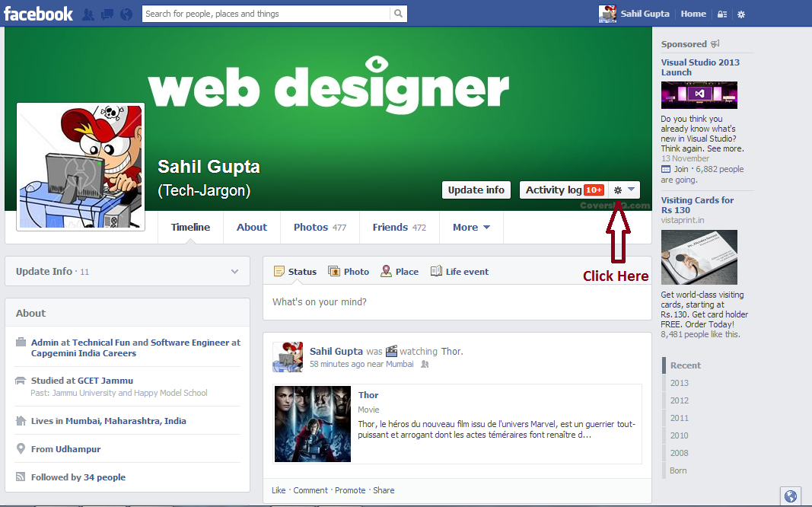Viewport: 812px width, 507px height.
Task: Open Capgemini India Careers link
Action: pyautogui.click(x=84, y=353)
